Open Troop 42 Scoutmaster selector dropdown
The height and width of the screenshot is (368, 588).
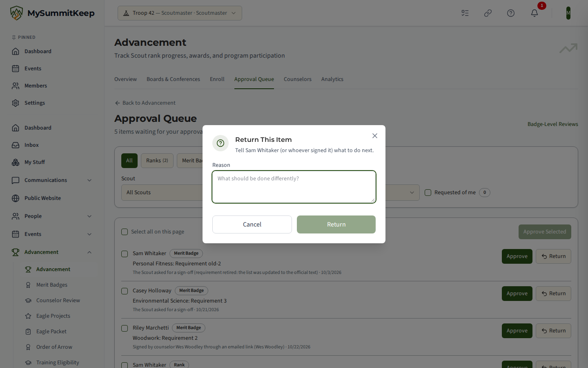180,13
